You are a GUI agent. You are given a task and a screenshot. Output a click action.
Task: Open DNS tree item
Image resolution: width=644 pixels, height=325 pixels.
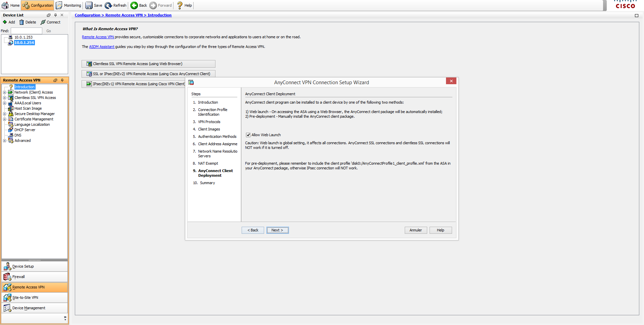pos(18,135)
